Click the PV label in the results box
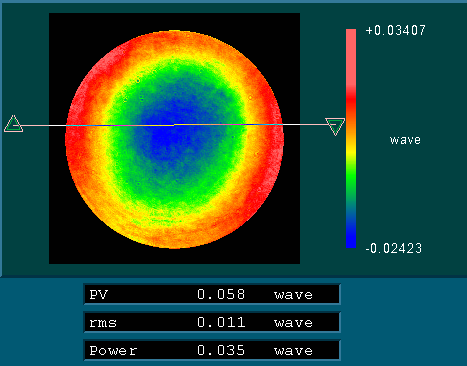 pyautogui.click(x=99, y=295)
